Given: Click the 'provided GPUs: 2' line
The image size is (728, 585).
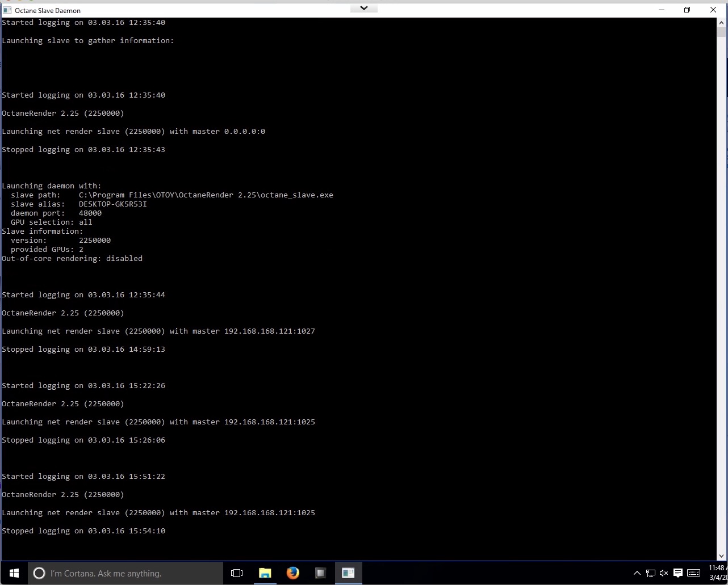Looking at the screenshot, I should 47,250.
